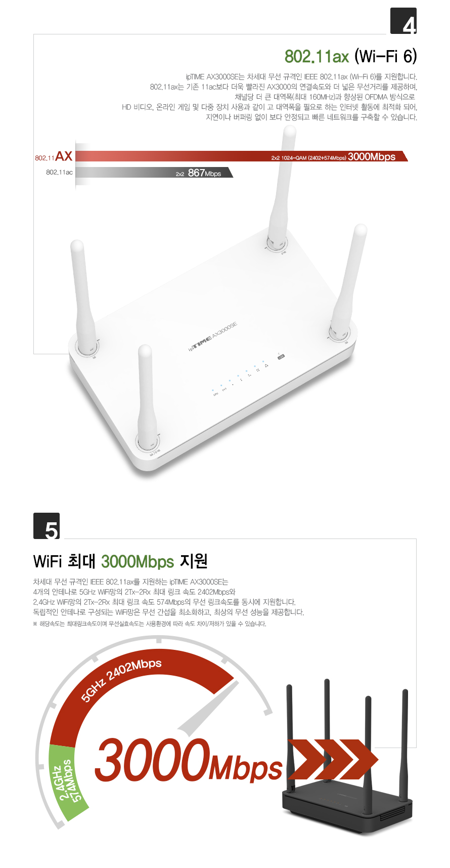
Task: Click the 802.11AX label
Action: pos(54,156)
